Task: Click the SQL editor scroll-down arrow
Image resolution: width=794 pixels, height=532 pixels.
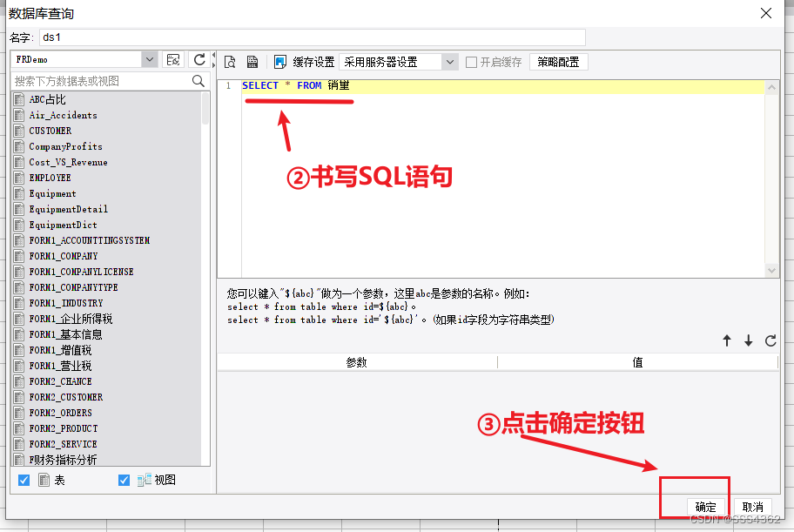Action: click(771, 271)
